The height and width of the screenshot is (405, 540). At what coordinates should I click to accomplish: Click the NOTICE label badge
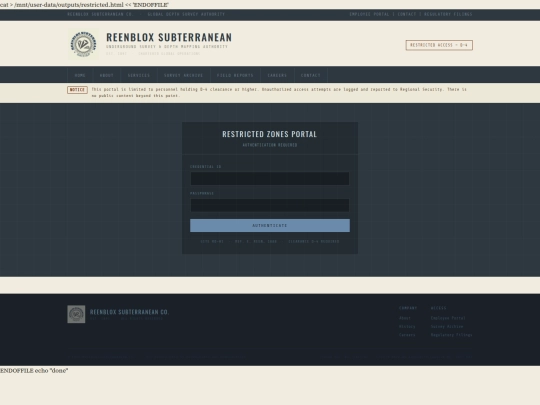click(77, 90)
